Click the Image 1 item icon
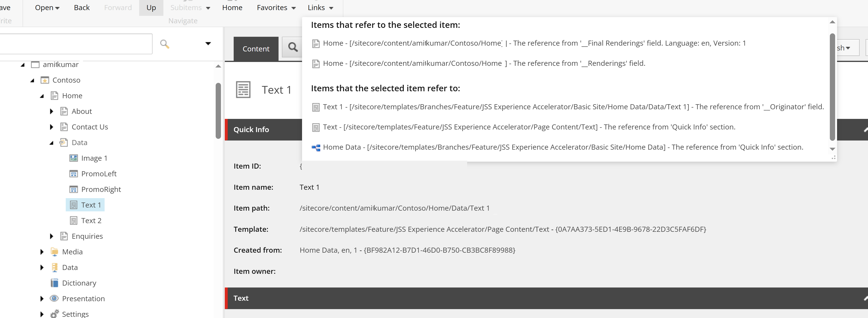 [x=73, y=158]
